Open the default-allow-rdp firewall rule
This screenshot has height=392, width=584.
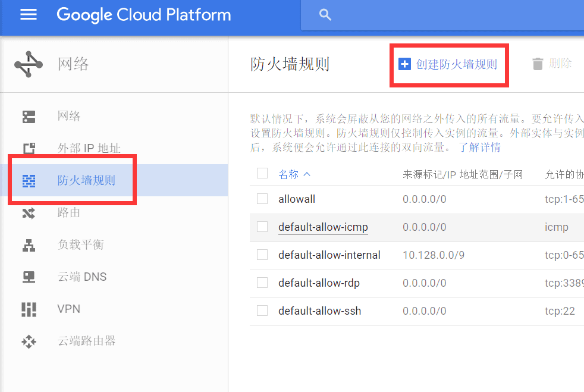point(319,283)
